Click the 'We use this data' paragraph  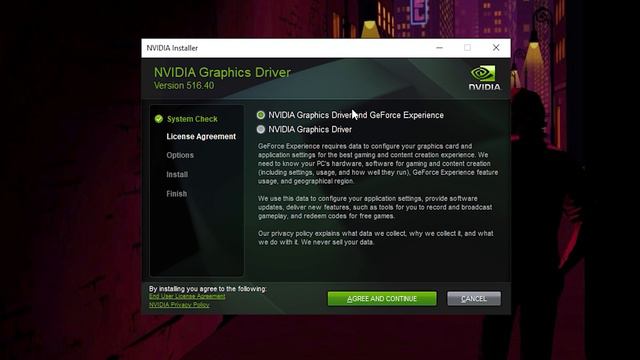(375, 207)
